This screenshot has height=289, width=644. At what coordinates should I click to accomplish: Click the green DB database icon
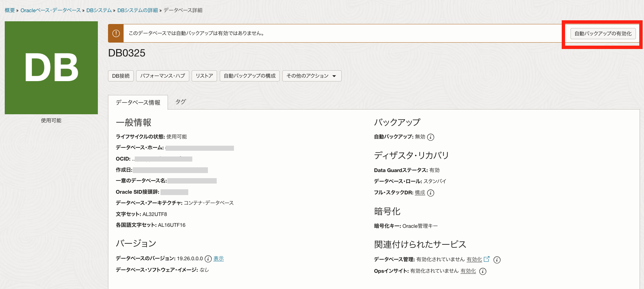click(x=51, y=68)
